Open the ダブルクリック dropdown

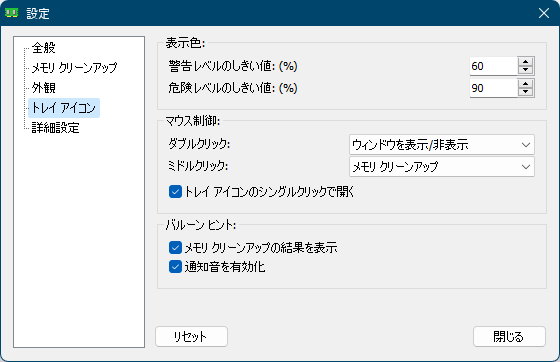[442, 145]
